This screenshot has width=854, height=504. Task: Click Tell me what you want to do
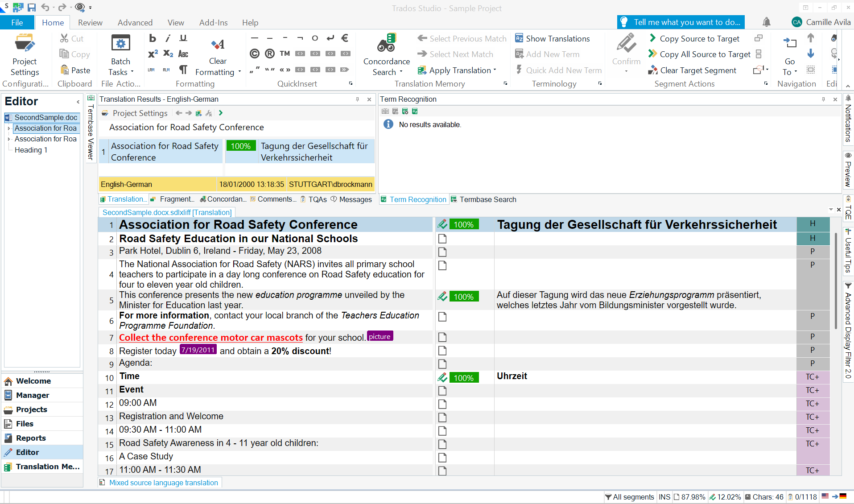681,22
